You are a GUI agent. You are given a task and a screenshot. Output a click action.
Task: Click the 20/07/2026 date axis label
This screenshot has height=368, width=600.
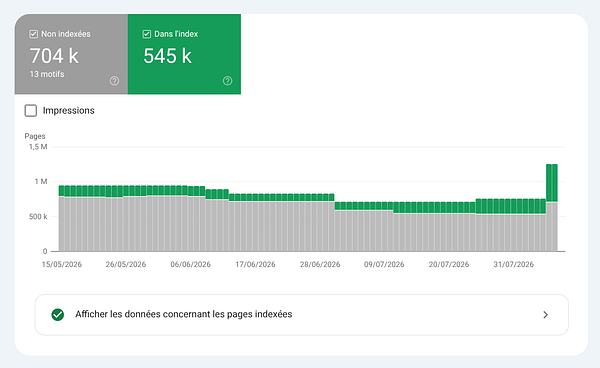tap(449, 264)
